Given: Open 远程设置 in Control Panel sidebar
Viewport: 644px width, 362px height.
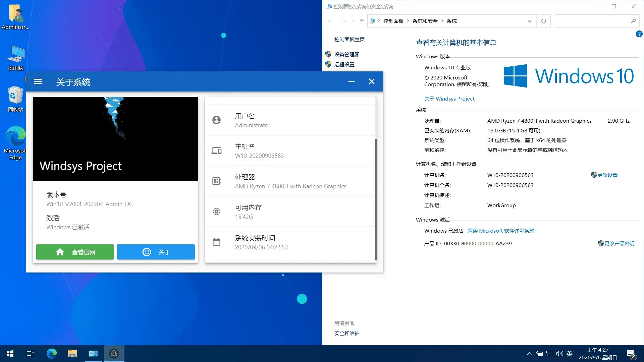Looking at the screenshot, I should pyautogui.click(x=344, y=64).
